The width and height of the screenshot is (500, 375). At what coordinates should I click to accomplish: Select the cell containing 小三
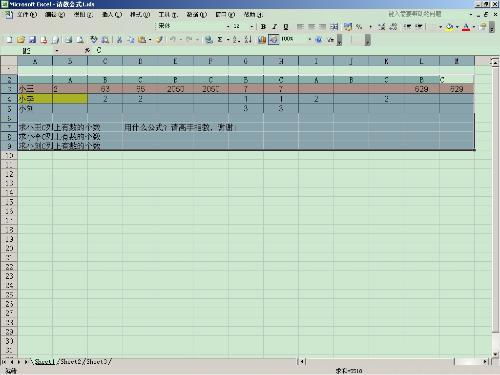[x=35, y=89]
